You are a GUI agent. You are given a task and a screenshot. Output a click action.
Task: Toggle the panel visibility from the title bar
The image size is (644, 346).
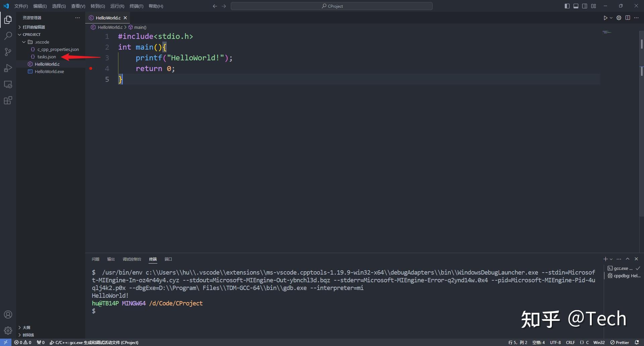576,6
